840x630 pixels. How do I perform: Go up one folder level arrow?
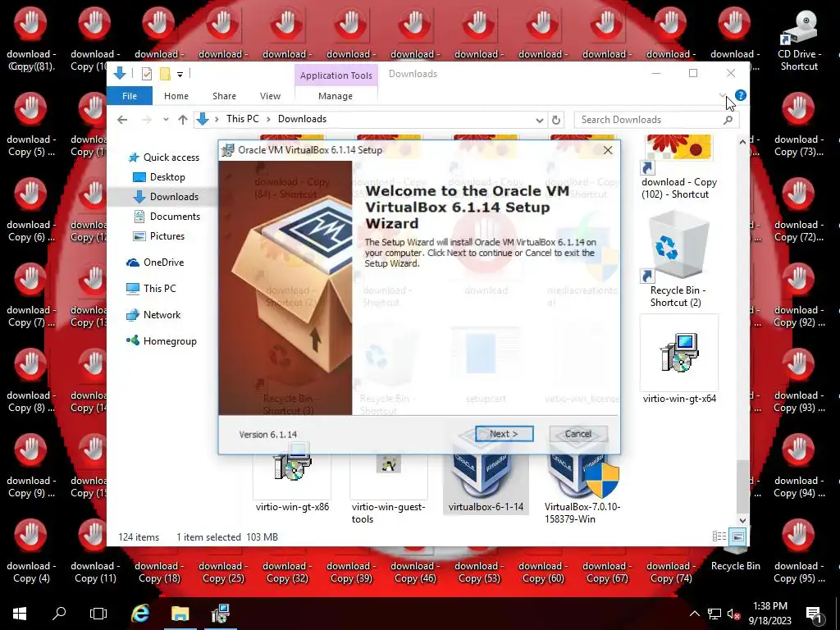click(x=183, y=120)
